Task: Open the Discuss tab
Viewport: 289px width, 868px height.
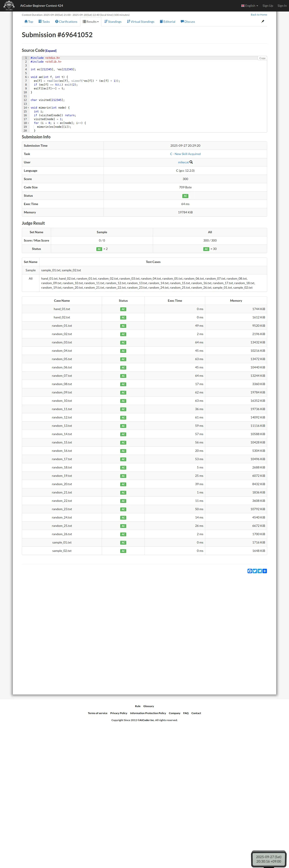Action: (x=188, y=22)
